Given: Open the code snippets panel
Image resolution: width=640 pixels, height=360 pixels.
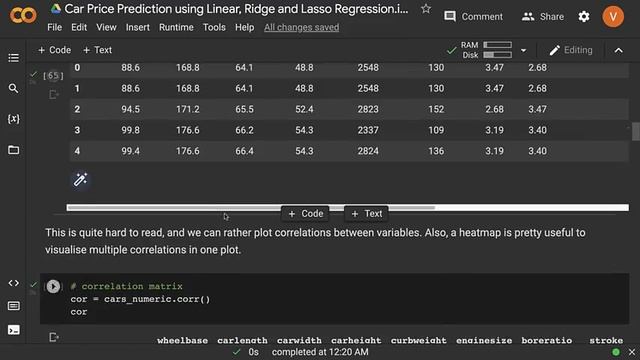Looking at the screenshot, I should pyautogui.click(x=13, y=283).
